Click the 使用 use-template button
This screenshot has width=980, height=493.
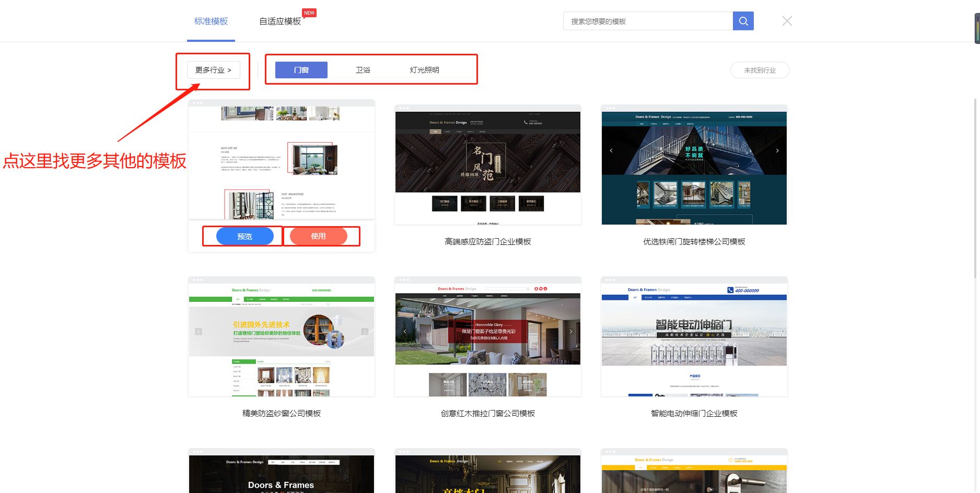coord(320,236)
